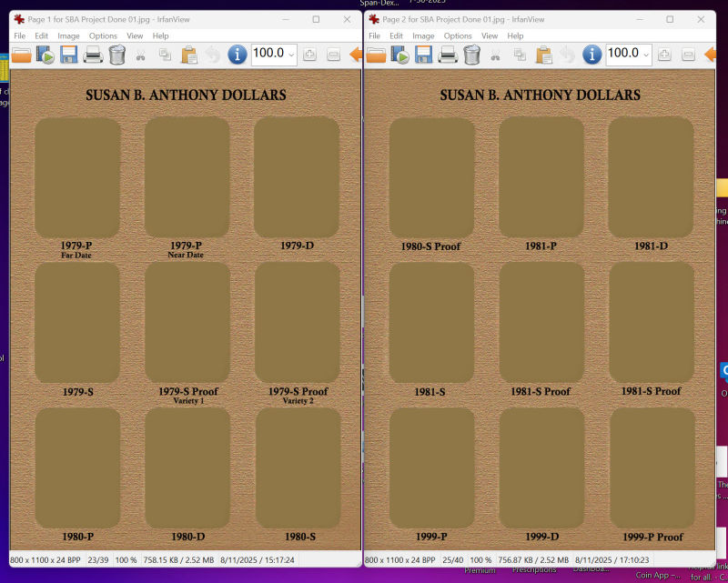Image resolution: width=728 pixels, height=583 pixels.
Task: Start slideshow icon in Page 2 window
Action: 399,55
